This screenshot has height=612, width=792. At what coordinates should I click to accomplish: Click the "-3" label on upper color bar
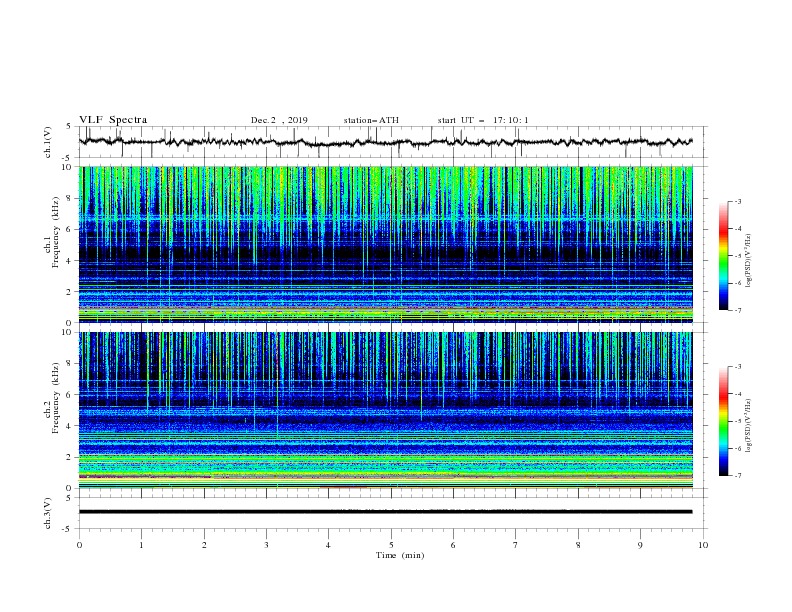(x=737, y=201)
